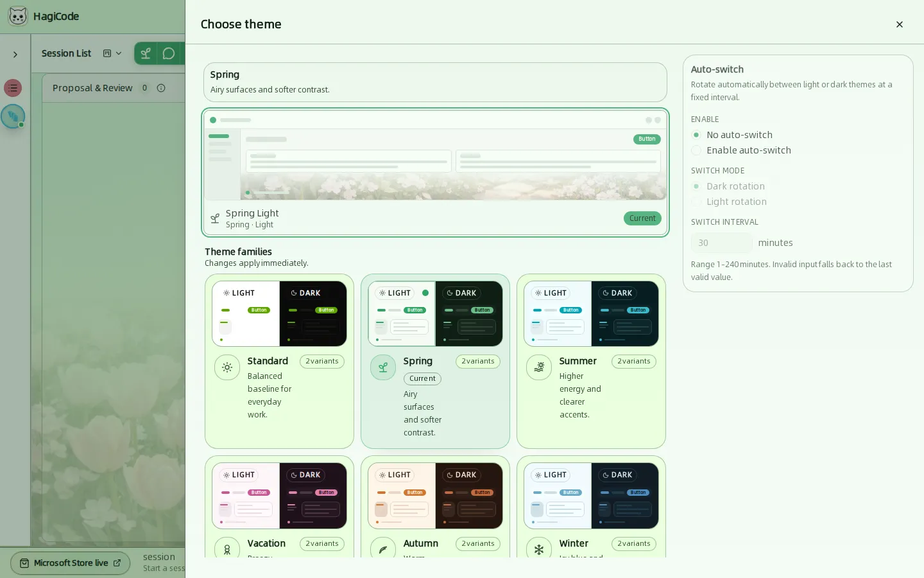Choose Autumn Dark variant preview
Image resolution: width=924 pixels, height=578 pixels.
469,496
